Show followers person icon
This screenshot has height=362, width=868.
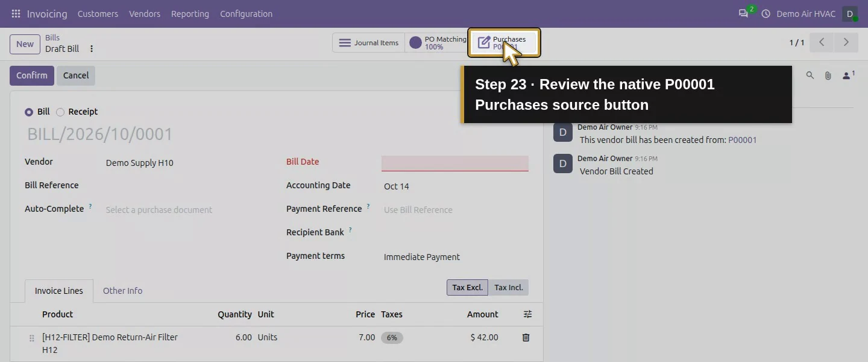click(849, 75)
